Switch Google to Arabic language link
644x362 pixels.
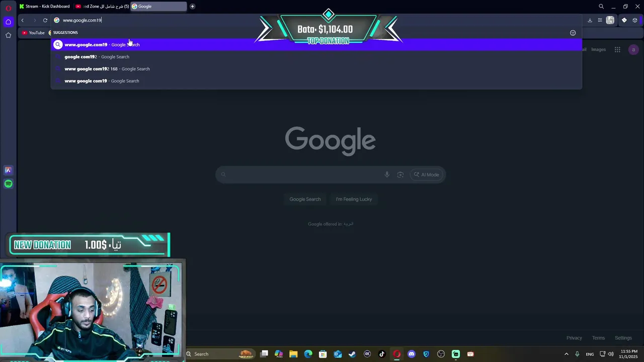tap(348, 224)
